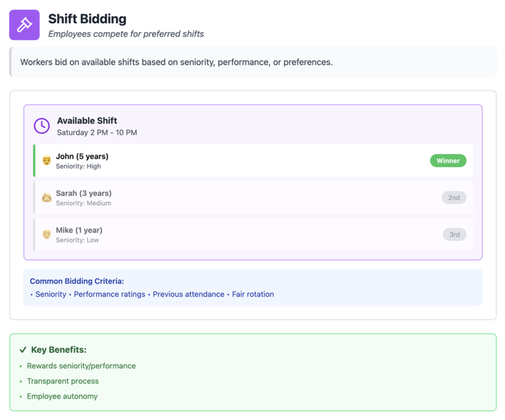Select the checkmark icon beside Key Benefits
The image size is (505, 420).
pos(23,349)
